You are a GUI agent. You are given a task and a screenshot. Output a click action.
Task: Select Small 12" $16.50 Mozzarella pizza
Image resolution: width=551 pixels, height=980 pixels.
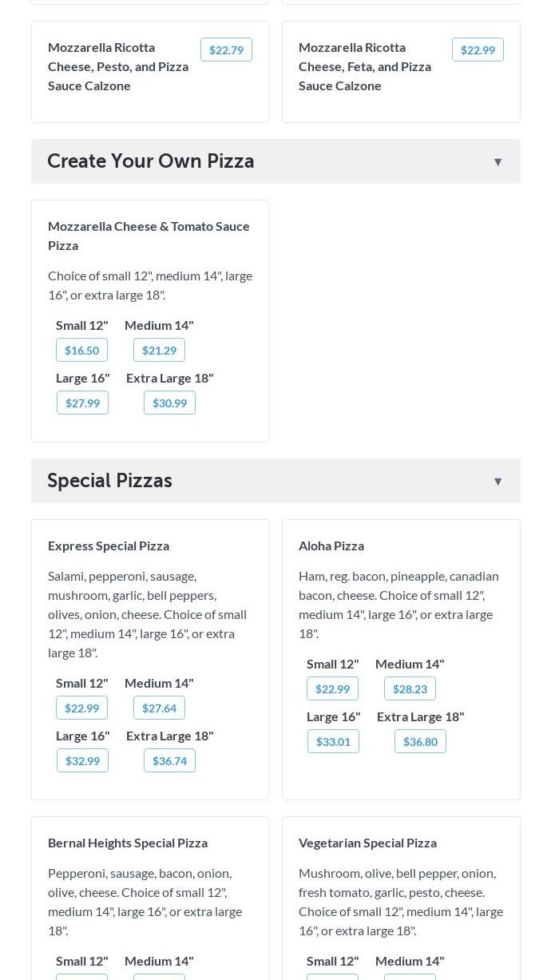pyautogui.click(x=81, y=350)
